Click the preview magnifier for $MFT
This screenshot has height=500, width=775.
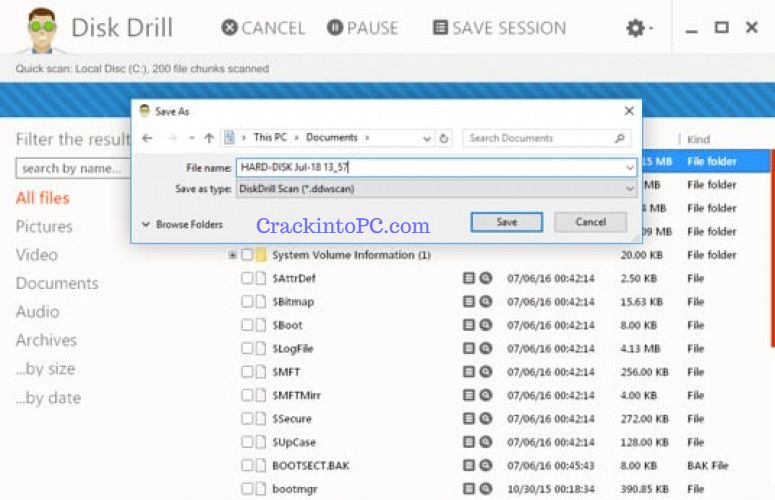(x=486, y=371)
